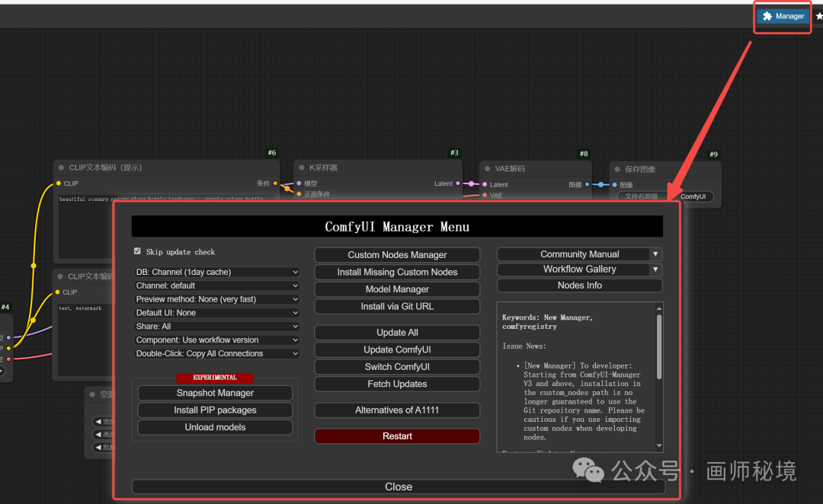The width and height of the screenshot is (823, 504).
Task: Open Default UI: None dropdown
Action: (216, 313)
